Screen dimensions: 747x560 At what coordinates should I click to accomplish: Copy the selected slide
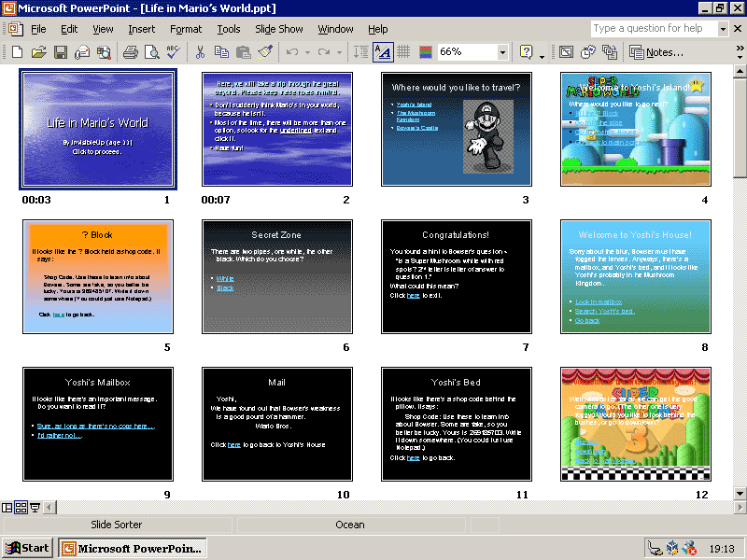pos(221,52)
